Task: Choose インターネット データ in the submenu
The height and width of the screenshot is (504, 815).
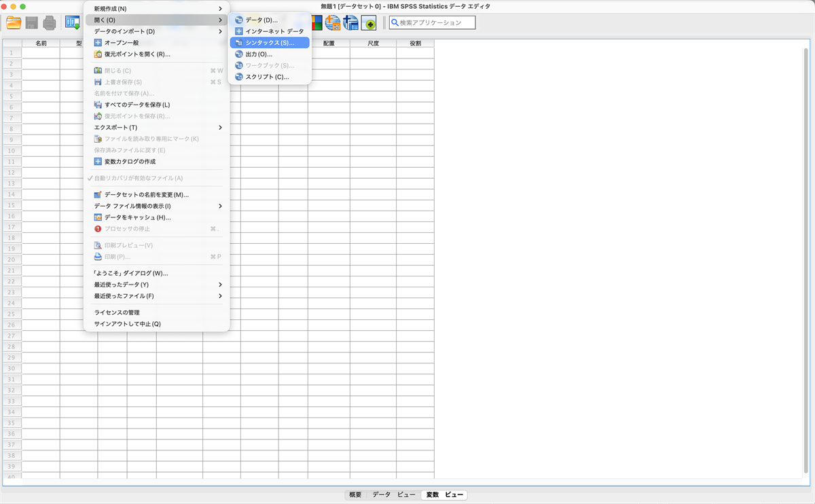Action: (270, 31)
